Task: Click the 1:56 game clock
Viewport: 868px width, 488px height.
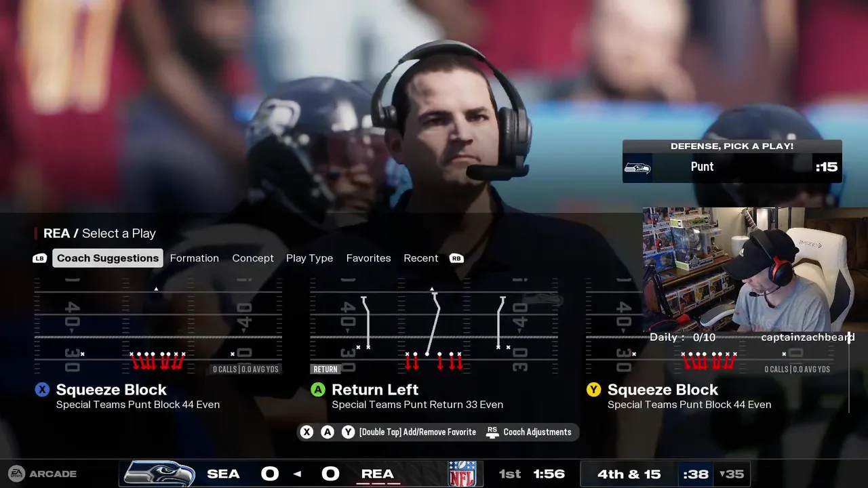Action: click(x=549, y=474)
